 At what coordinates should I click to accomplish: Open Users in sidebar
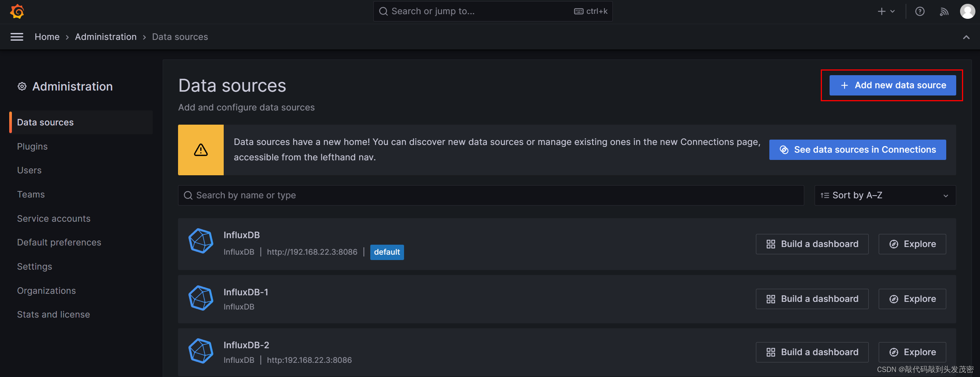29,170
